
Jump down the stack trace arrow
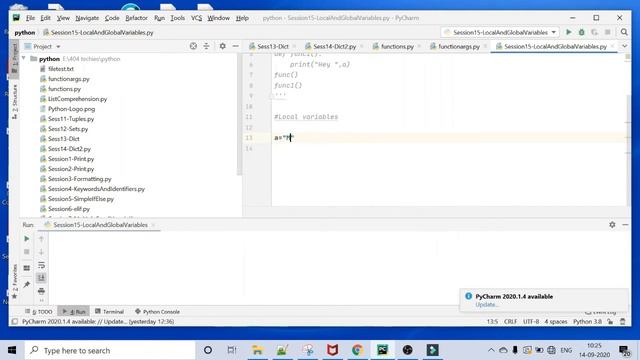[x=41, y=252]
